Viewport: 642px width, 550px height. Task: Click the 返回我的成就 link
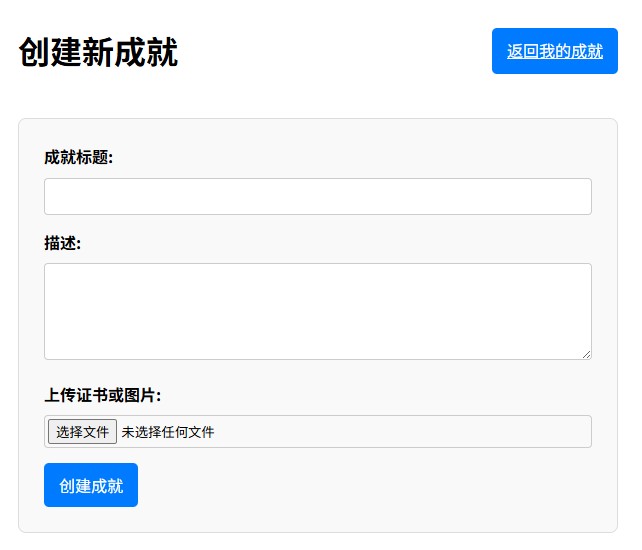(x=554, y=51)
